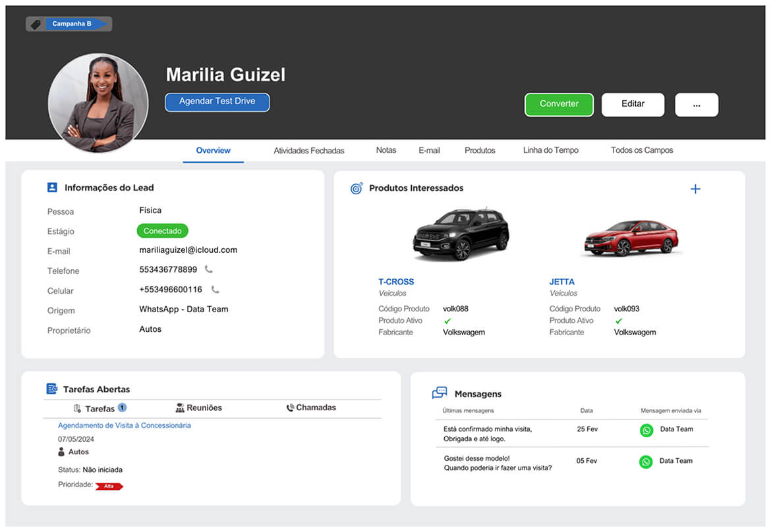Click the Editar button
Image resolution: width=771 pixels, height=532 pixels.
pos(633,104)
